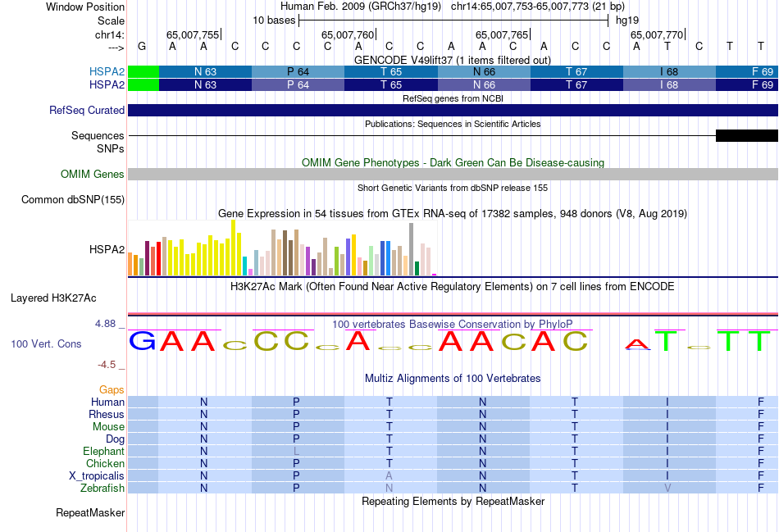
Task: Click 'Publications: Sequences in Scientific Articles' title
Action: (453, 124)
